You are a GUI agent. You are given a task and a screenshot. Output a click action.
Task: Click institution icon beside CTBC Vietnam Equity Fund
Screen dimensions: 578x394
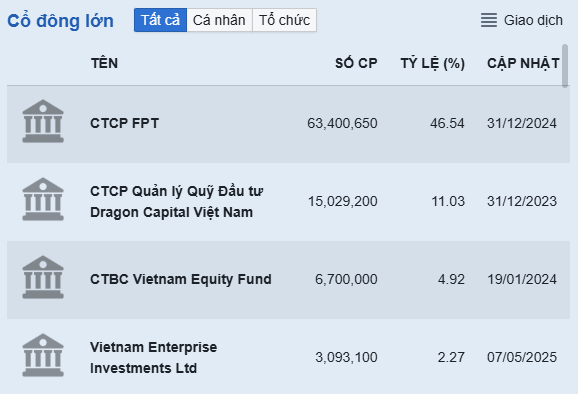pyautogui.click(x=43, y=277)
